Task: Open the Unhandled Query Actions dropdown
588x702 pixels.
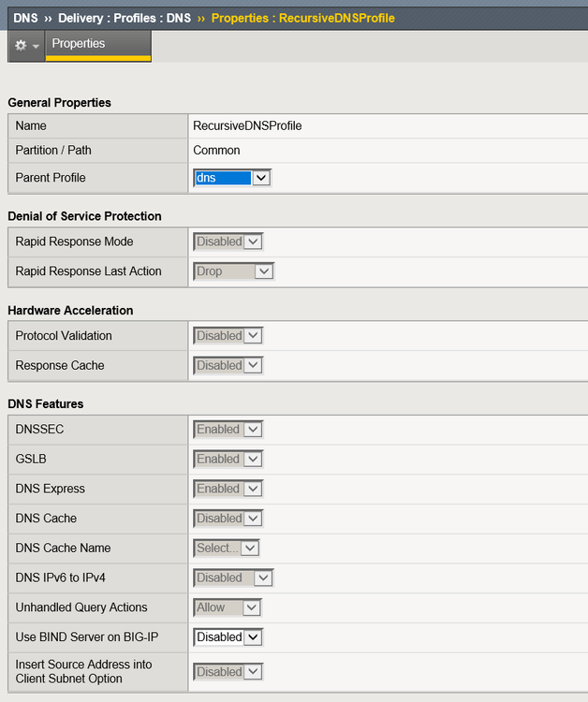Action: pos(227,607)
